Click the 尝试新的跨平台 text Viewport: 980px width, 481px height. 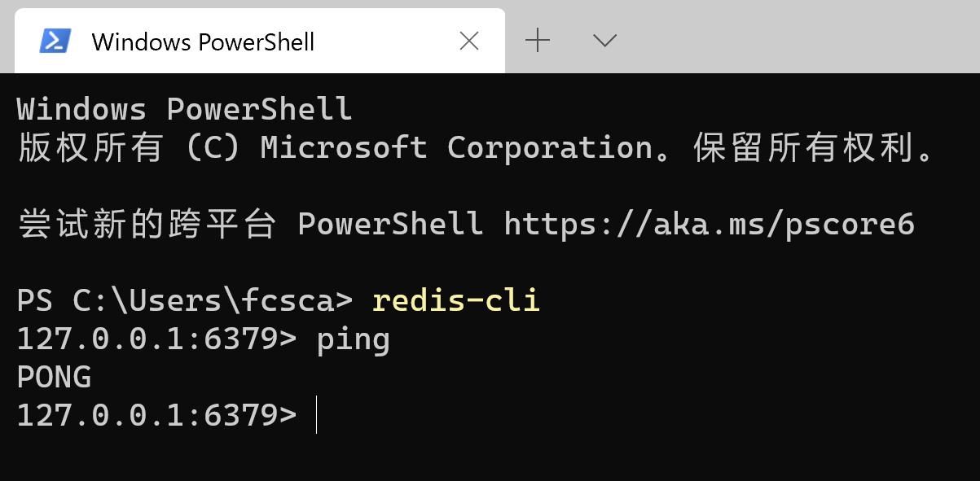coord(147,225)
